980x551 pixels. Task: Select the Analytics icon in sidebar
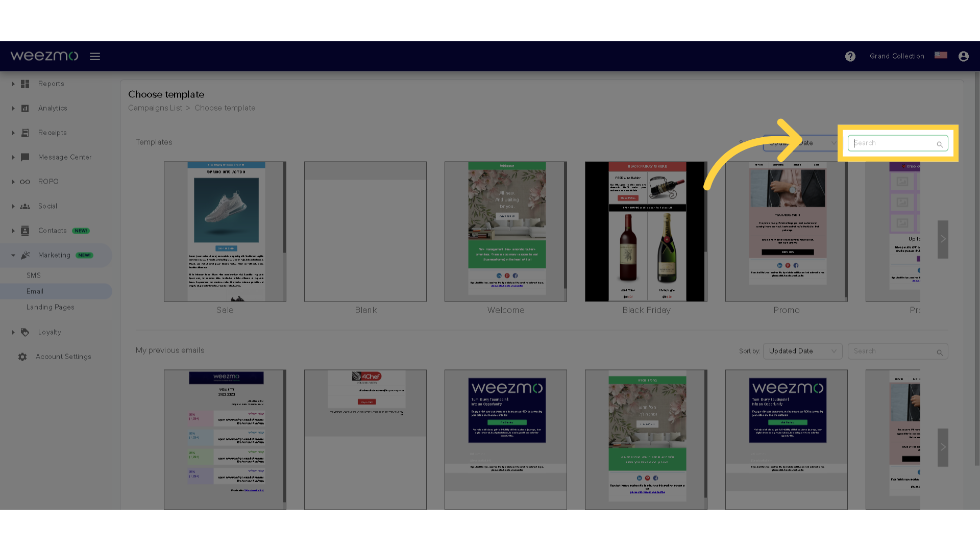point(25,108)
